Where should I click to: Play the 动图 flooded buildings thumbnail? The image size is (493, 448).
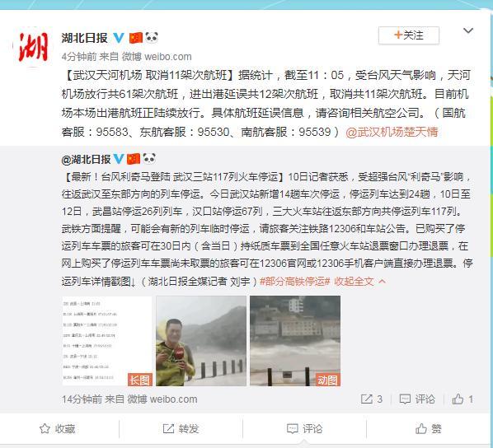coord(295,341)
